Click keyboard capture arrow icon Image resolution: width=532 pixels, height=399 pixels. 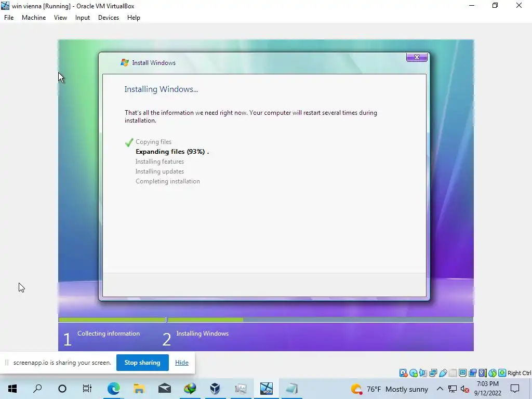tap(502, 373)
